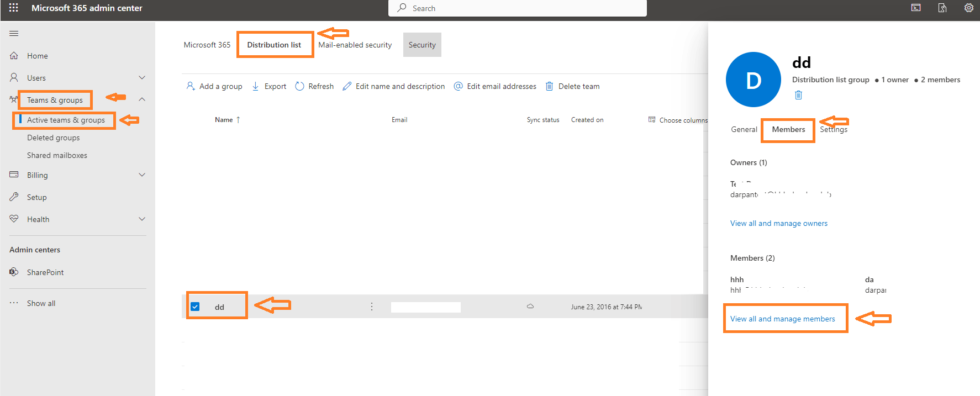Click the Setup navigation label
Screen dimensions: 980x396
tap(37, 197)
